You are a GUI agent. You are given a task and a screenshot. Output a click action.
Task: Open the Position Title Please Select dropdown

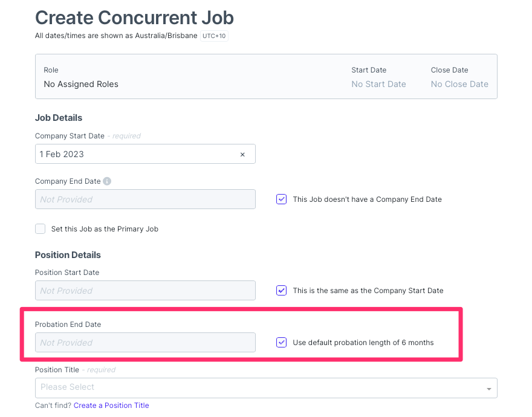(260, 387)
